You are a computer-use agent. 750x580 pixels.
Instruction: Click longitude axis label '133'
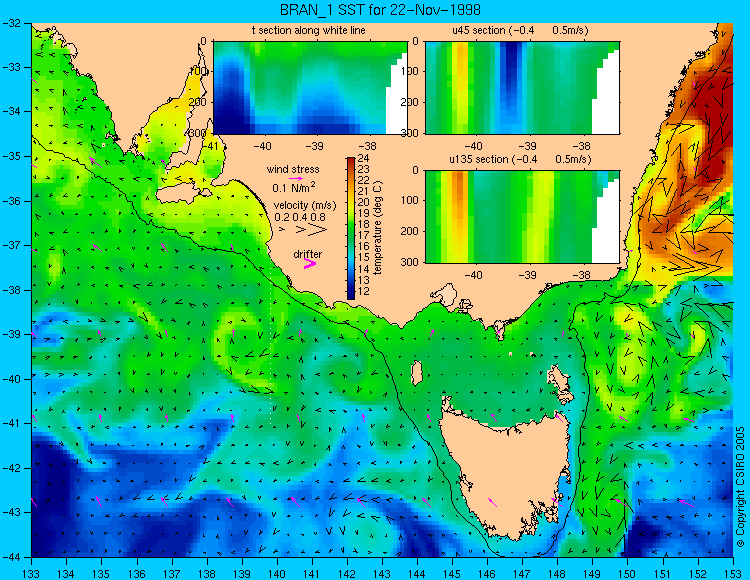point(32,572)
